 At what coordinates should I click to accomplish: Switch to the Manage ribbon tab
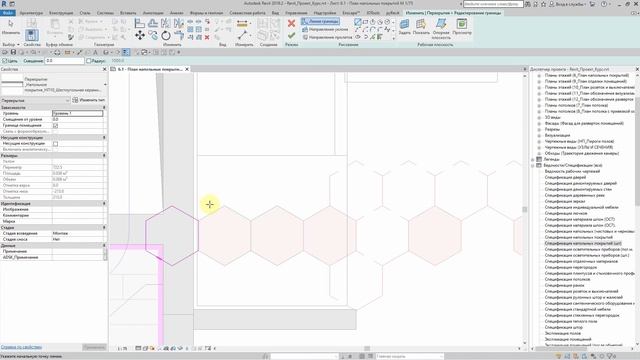coord(296,13)
